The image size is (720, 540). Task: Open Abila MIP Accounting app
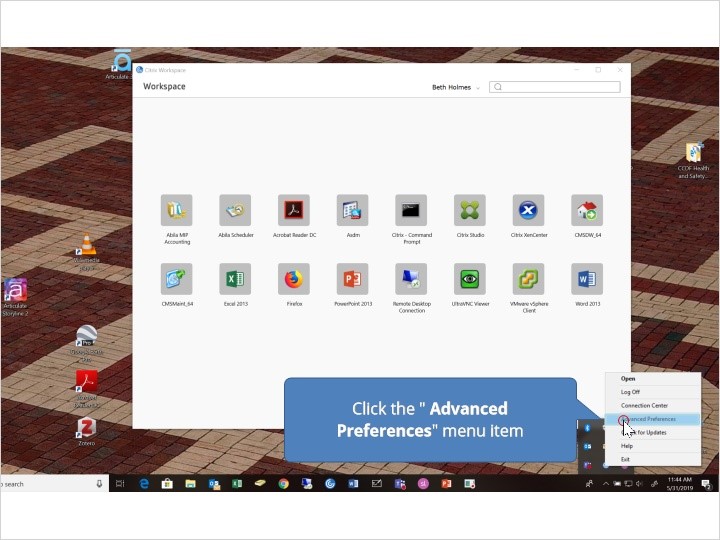coord(176,211)
